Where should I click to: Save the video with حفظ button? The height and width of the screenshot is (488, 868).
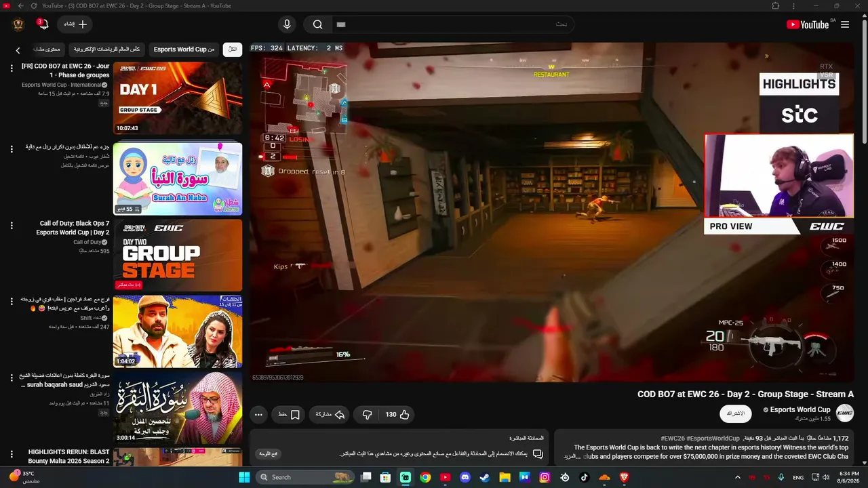pos(289,414)
